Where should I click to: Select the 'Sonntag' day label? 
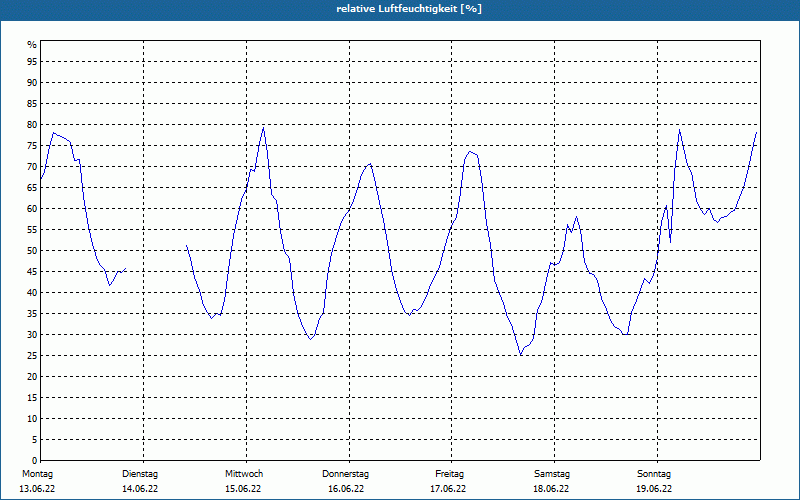point(654,474)
